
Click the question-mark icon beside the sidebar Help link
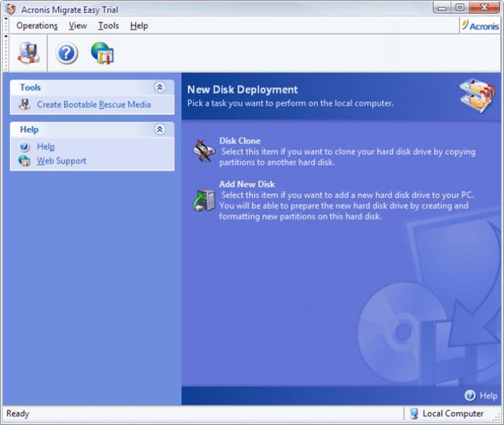[24, 147]
